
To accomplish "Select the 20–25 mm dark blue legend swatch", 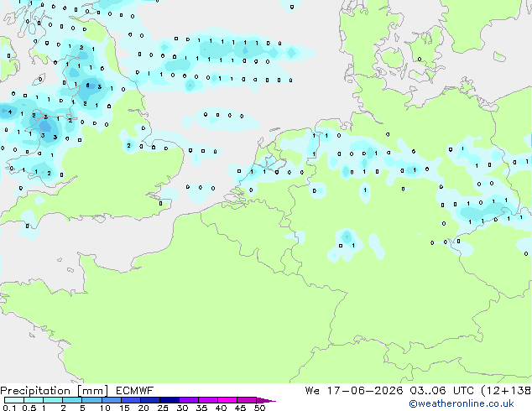I will coord(150,400).
